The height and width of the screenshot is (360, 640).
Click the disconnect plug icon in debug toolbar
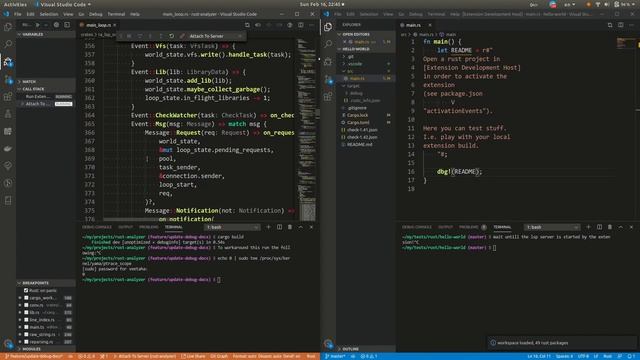(182, 36)
